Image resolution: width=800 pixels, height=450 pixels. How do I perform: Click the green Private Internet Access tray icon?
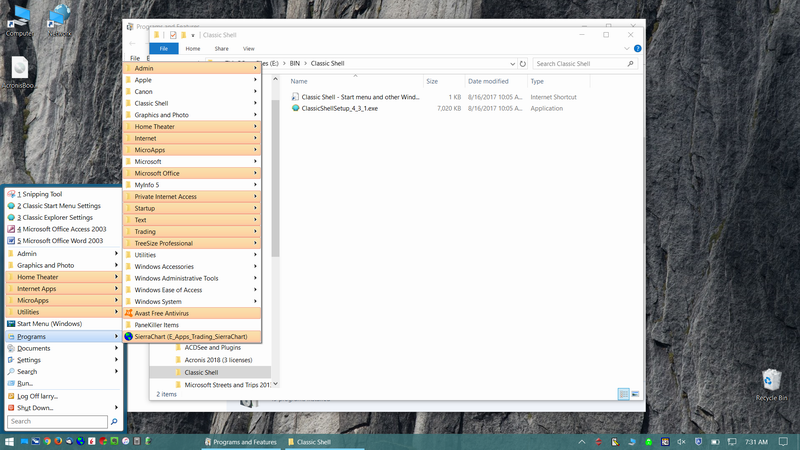point(648,442)
